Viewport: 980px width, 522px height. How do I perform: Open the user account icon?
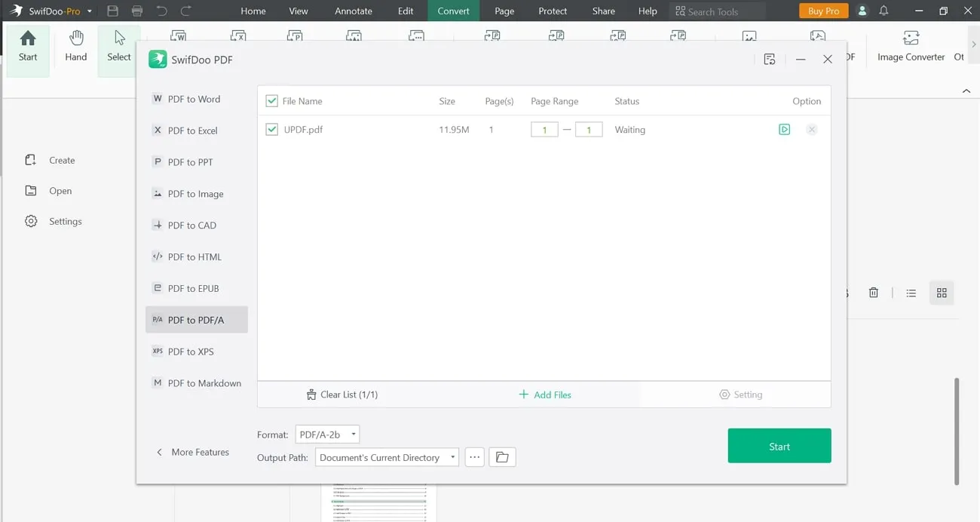[862, 11]
